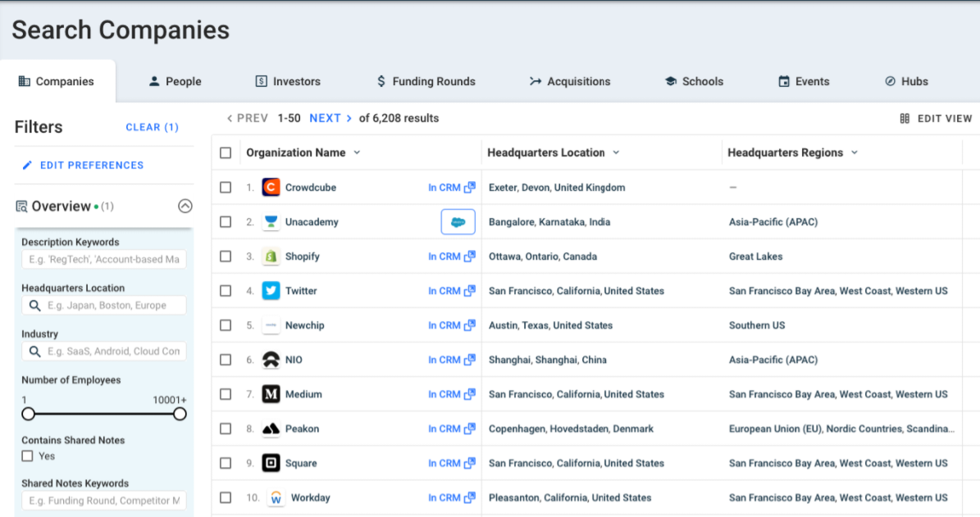980x517 pixels.
Task: Click the Shared Notes Keywords input field
Action: (x=104, y=501)
